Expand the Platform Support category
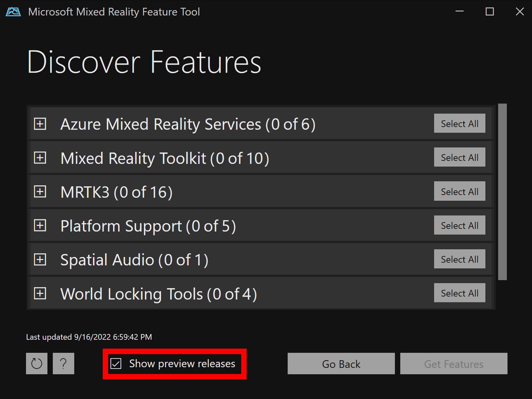The height and width of the screenshot is (399, 532). pos(40,225)
